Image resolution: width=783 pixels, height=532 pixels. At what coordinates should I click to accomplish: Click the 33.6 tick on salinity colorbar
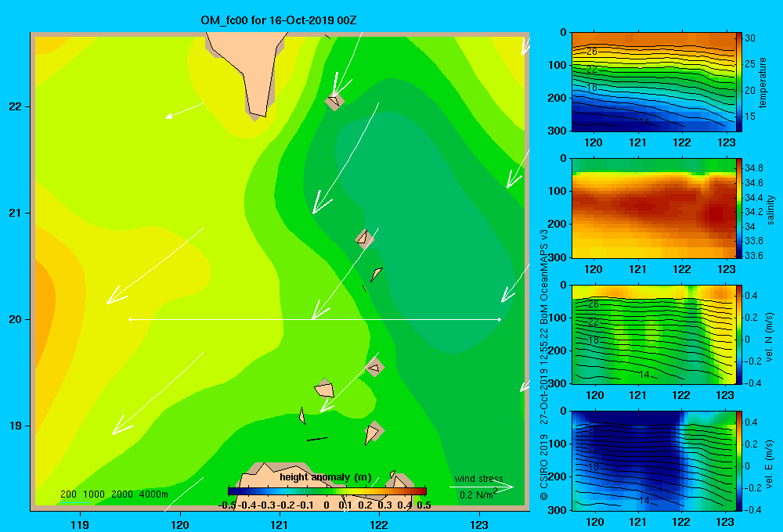click(754, 256)
